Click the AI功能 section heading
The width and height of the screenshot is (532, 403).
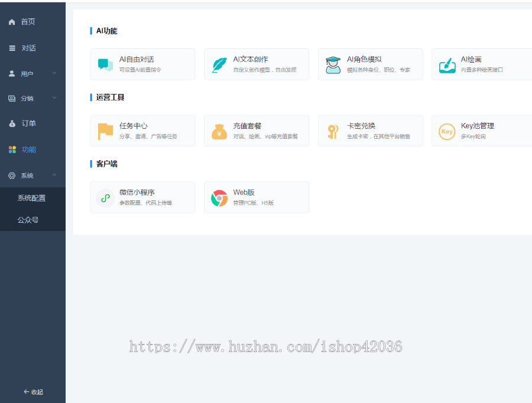click(106, 31)
